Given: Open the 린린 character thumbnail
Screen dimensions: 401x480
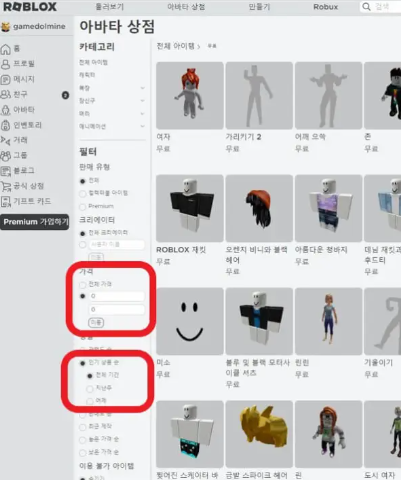Looking at the screenshot, I should 328,321.
